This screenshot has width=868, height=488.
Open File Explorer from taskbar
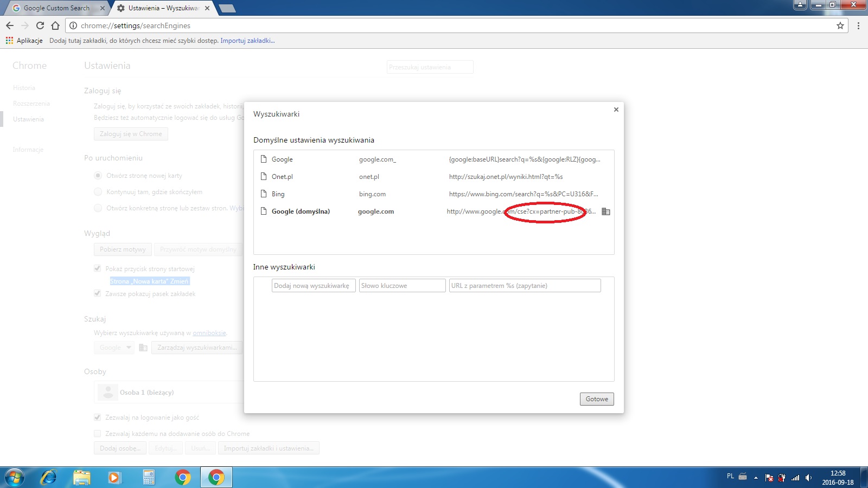(x=82, y=477)
